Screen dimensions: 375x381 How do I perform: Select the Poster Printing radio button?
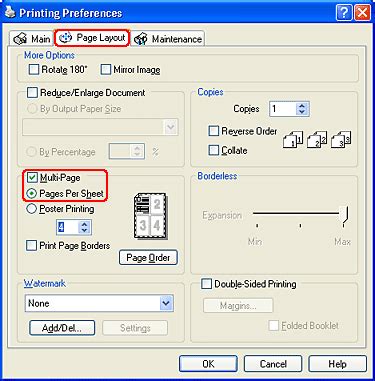click(31, 209)
